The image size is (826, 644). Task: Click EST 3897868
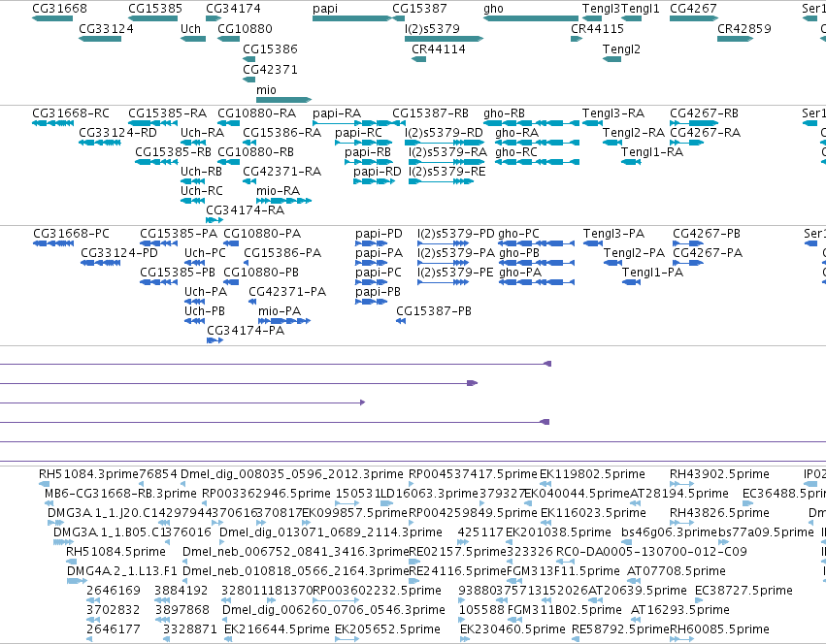click(184, 610)
